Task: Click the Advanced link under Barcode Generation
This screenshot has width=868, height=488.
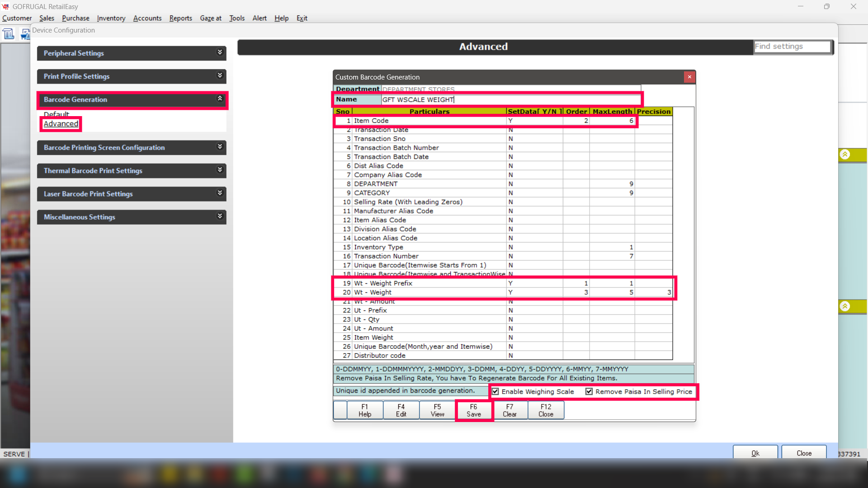Action: click(61, 124)
